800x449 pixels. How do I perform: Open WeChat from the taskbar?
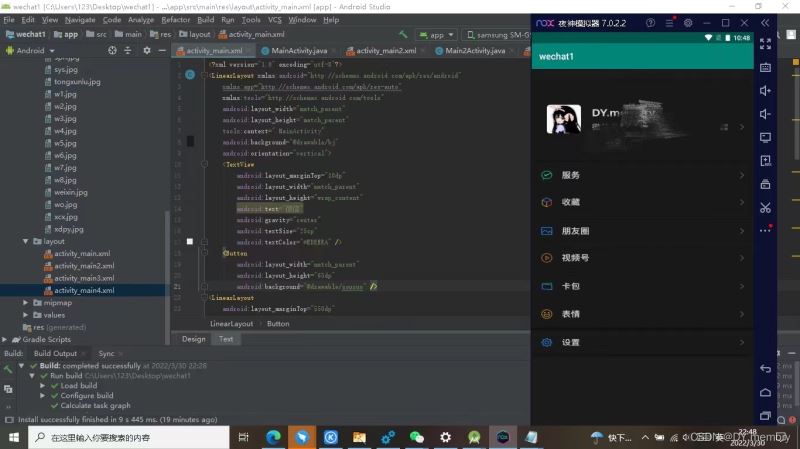(x=416, y=437)
